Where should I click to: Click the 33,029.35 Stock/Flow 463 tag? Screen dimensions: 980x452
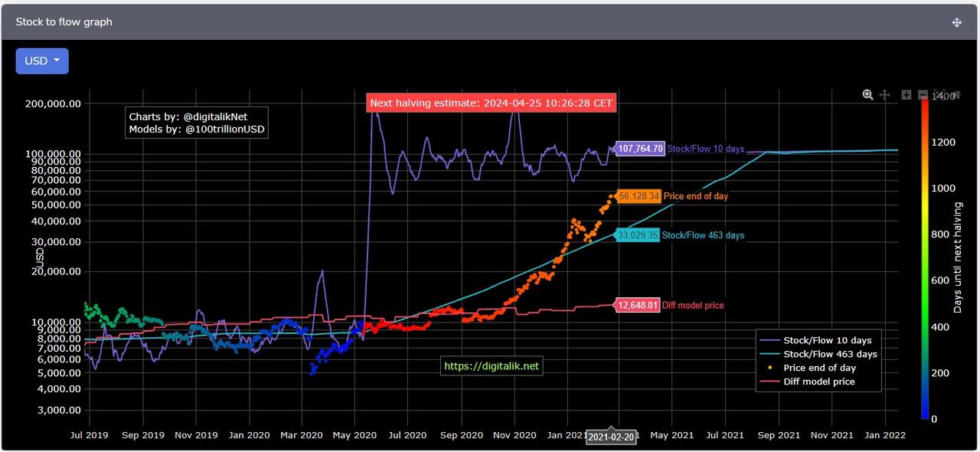637,235
